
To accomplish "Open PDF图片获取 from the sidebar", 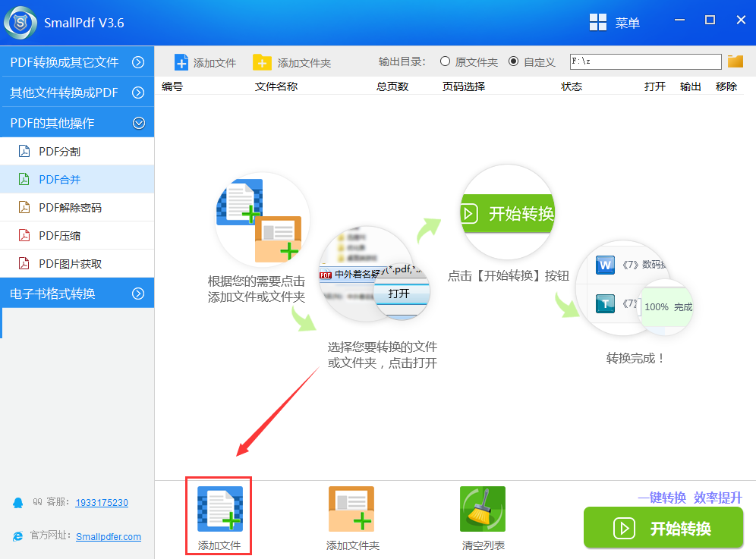I will tap(77, 264).
